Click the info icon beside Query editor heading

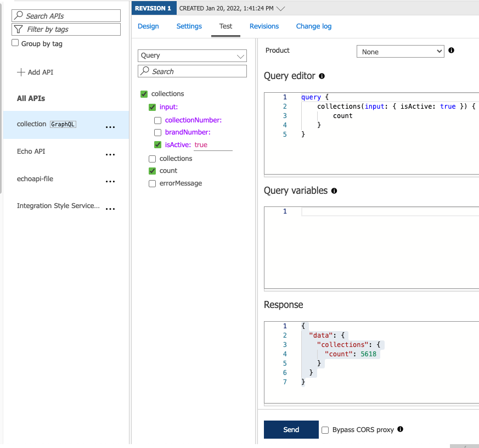[x=322, y=76]
